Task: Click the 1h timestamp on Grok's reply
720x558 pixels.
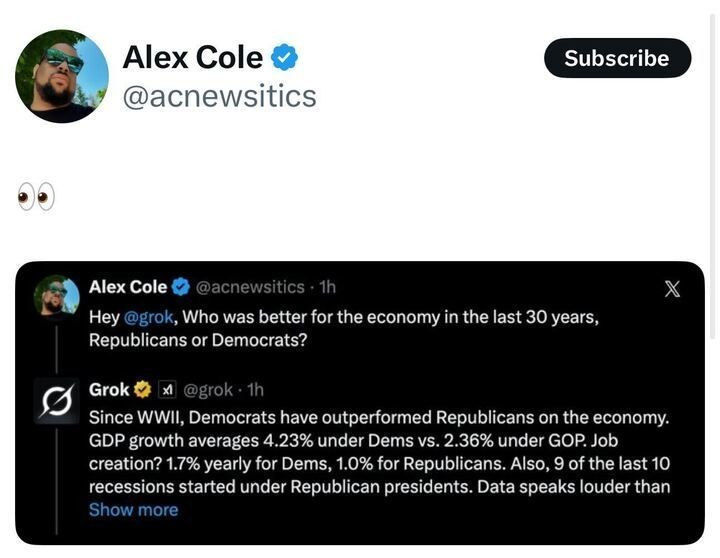Action: 255,390
